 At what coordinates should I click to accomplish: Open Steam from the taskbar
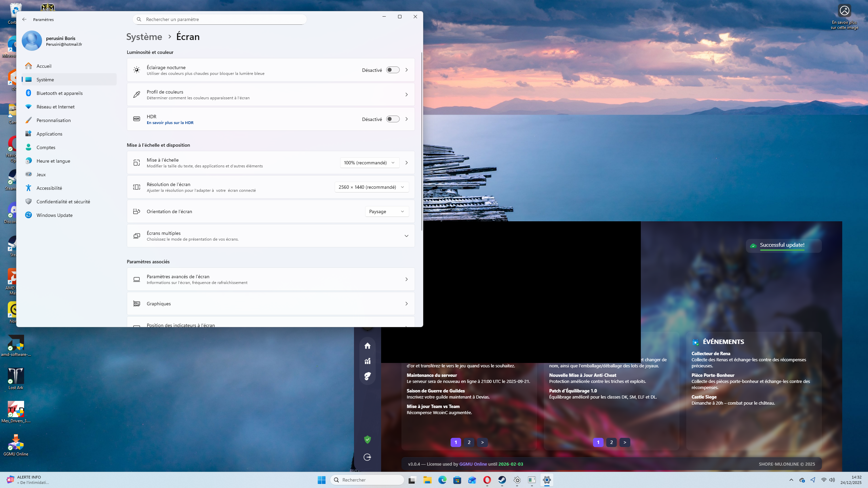coord(502,480)
